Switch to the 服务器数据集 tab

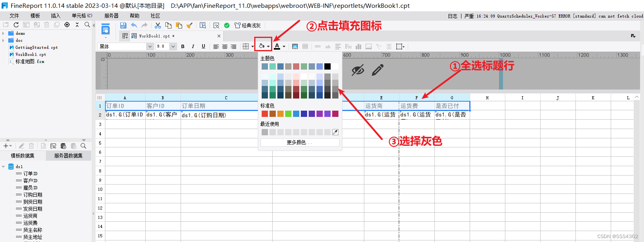pos(69,156)
